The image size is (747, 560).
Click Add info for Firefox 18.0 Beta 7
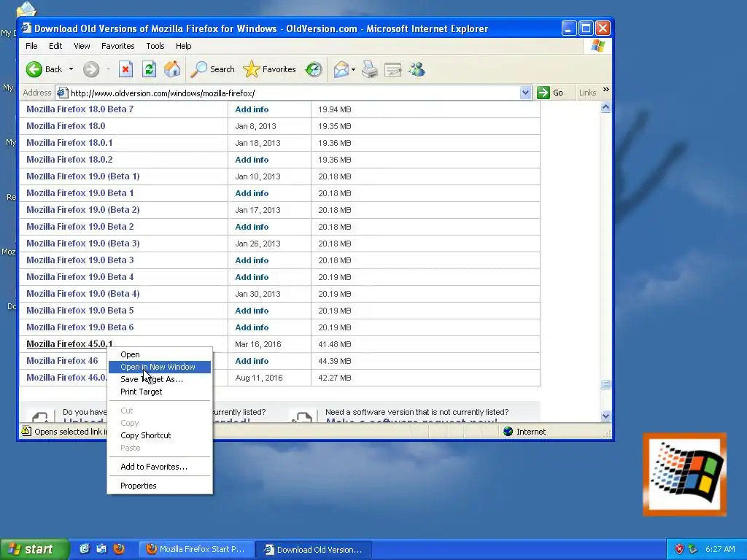(252, 109)
